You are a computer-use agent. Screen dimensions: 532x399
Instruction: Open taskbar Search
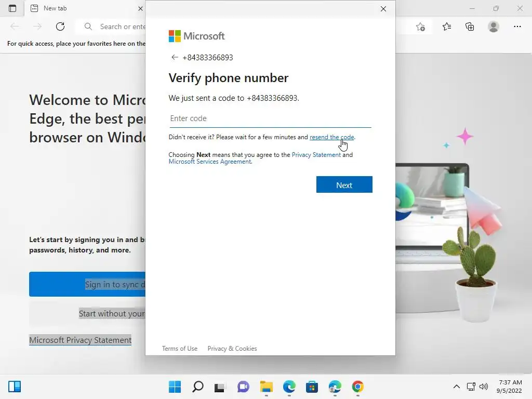[198, 387]
